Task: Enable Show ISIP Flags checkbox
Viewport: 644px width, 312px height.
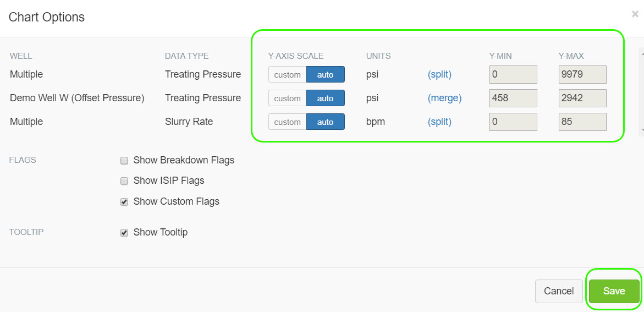Action: [124, 180]
